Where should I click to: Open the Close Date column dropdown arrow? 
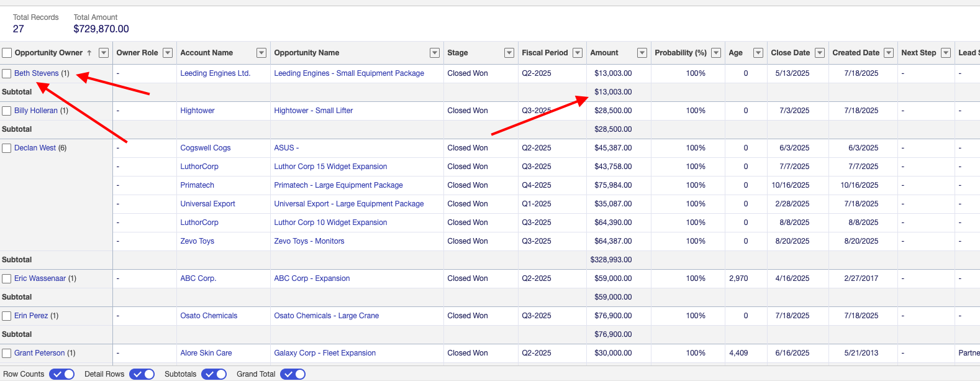click(820, 53)
